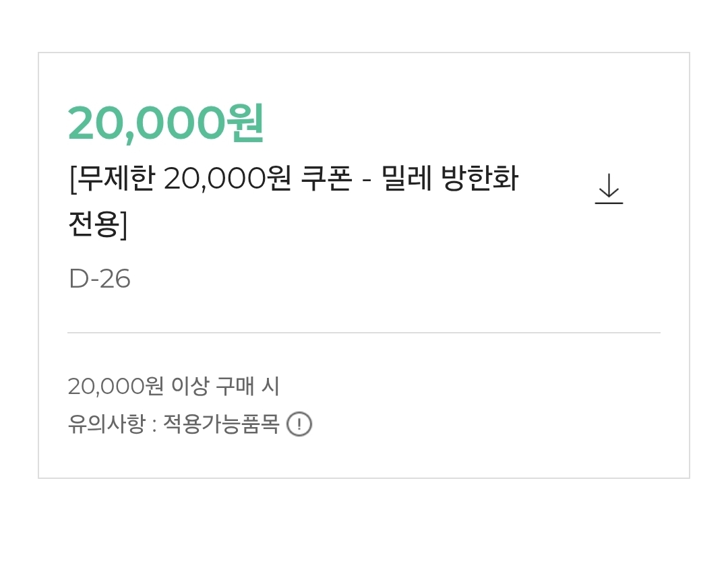Download the 20,000원 Millet coupon

click(x=609, y=189)
